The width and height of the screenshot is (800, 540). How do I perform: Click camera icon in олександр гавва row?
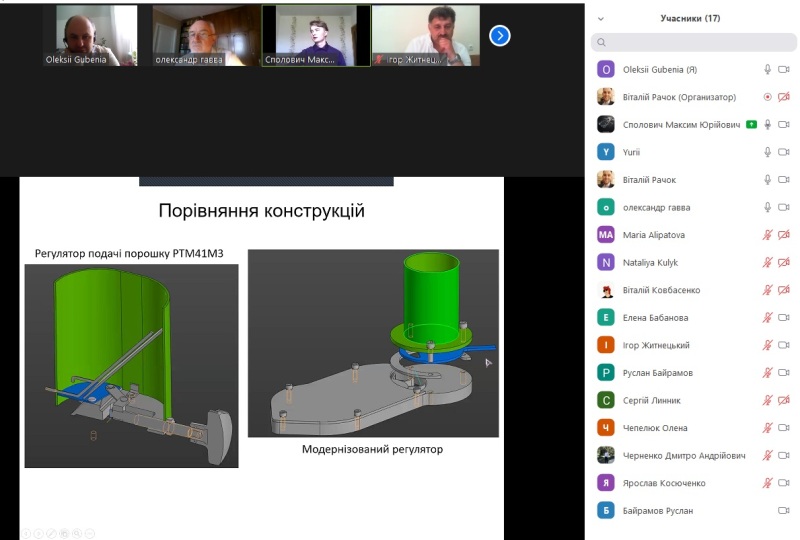pos(784,207)
